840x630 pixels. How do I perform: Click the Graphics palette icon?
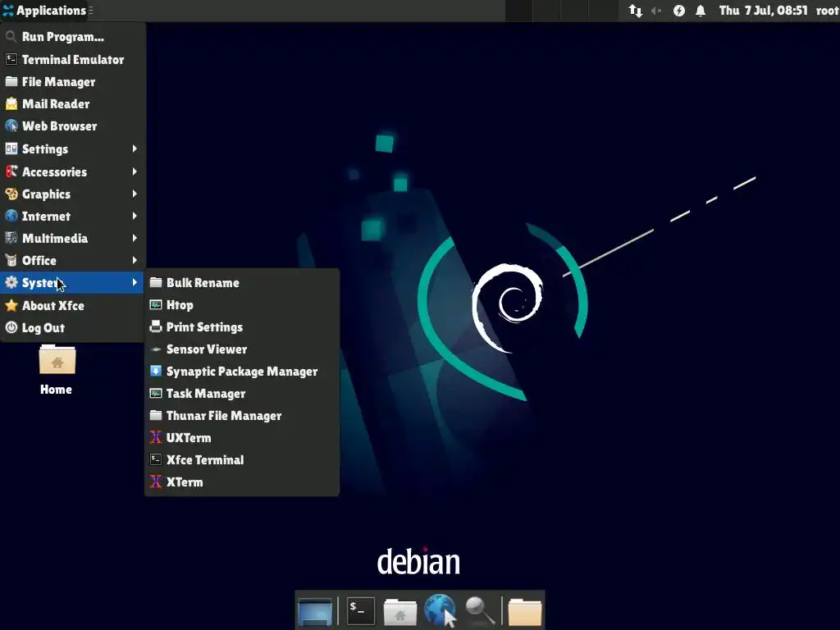11,194
